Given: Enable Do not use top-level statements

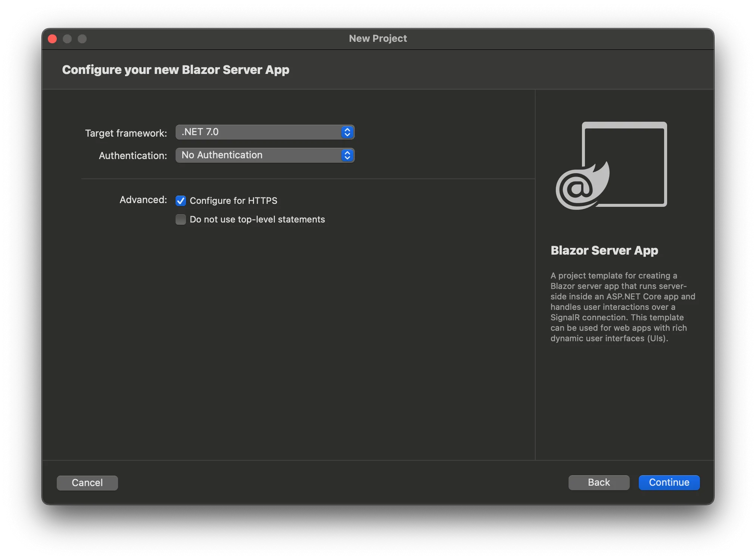Looking at the screenshot, I should (181, 220).
